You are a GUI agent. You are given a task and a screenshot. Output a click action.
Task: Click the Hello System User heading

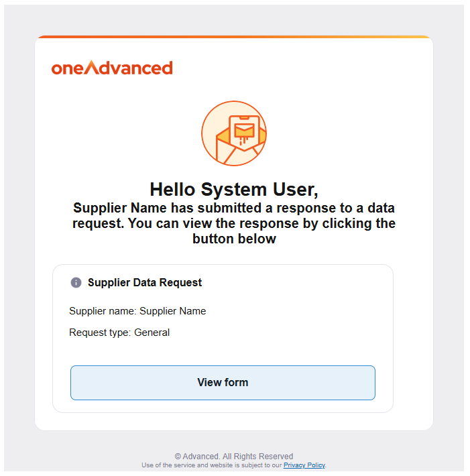(233, 189)
